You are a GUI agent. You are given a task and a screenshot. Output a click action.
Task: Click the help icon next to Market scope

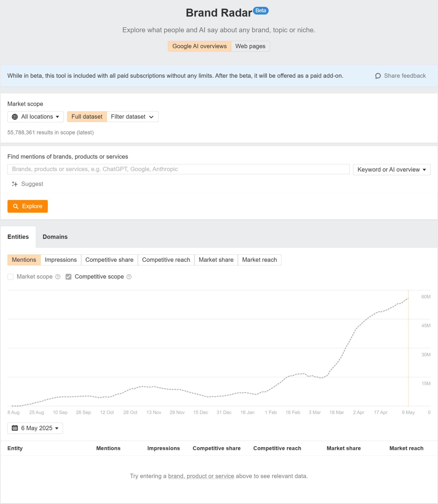coord(57,277)
